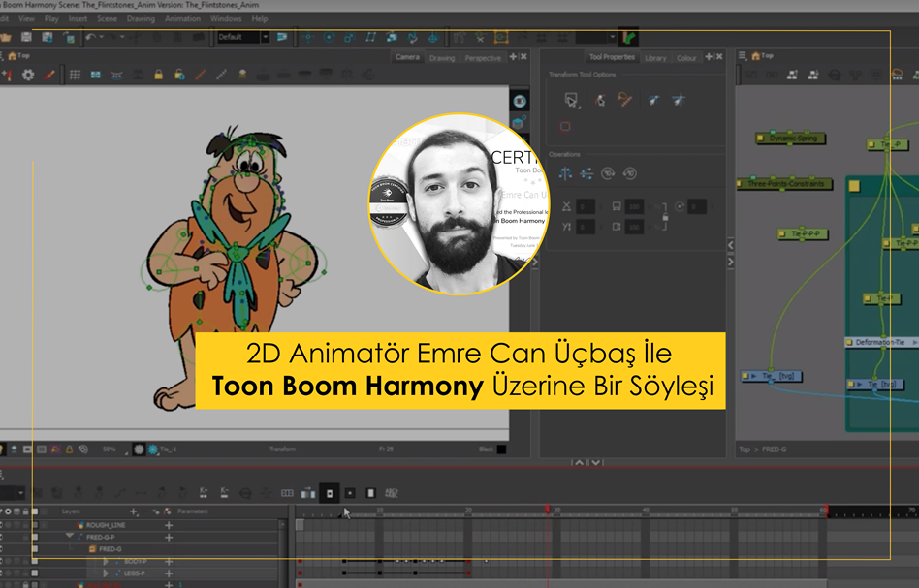Screen dimensions: 919x588
Task: Select the Translate tool in the top toolbar
Action: point(308,38)
